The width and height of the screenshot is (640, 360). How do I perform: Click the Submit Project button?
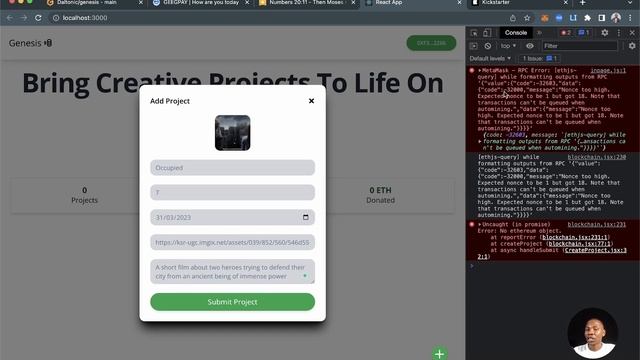[x=233, y=302]
